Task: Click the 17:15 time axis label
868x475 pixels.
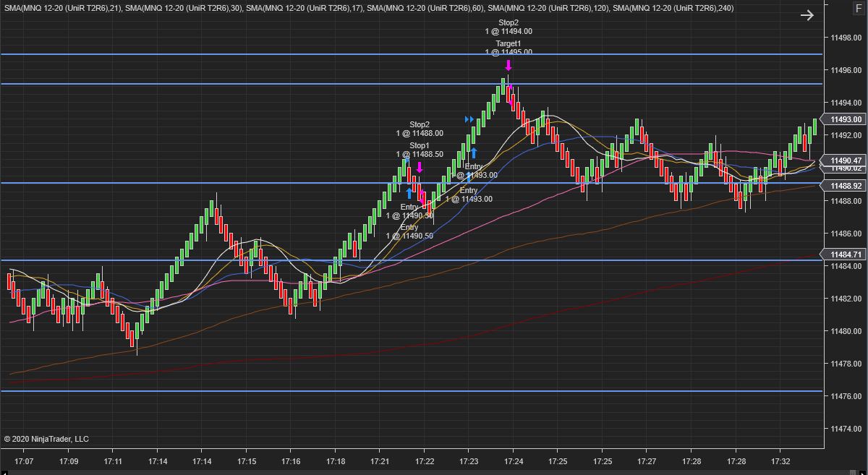Action: (x=247, y=461)
